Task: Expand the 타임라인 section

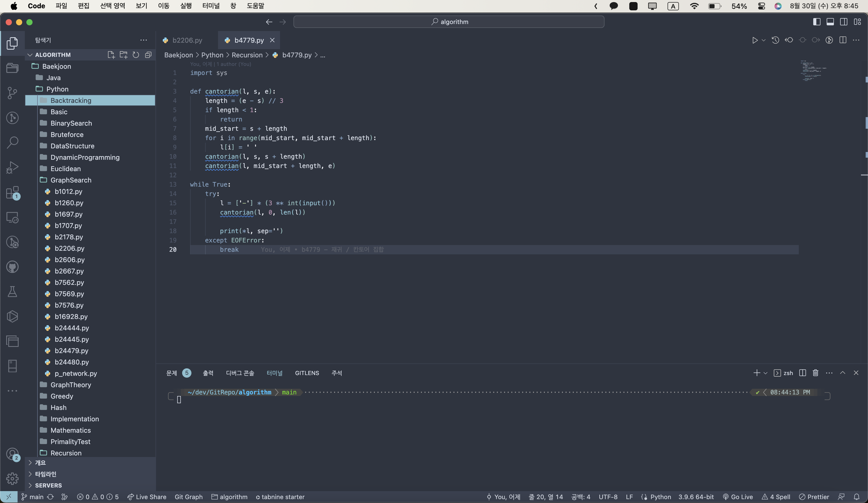Action: pos(45,474)
